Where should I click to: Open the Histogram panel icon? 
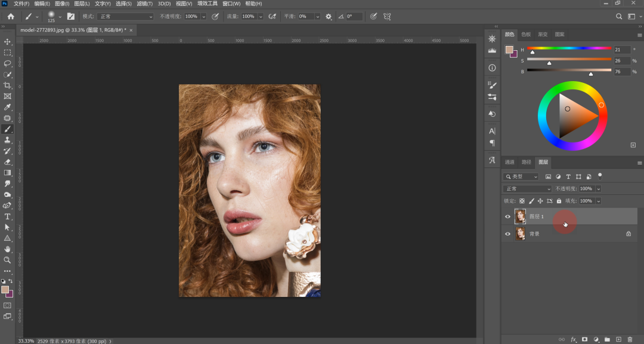click(492, 50)
